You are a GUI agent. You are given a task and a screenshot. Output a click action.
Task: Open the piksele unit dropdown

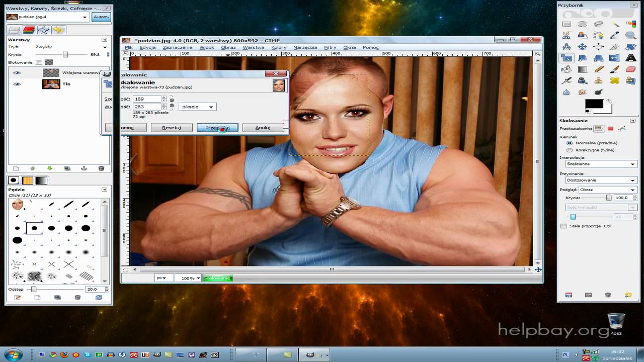click(x=197, y=107)
